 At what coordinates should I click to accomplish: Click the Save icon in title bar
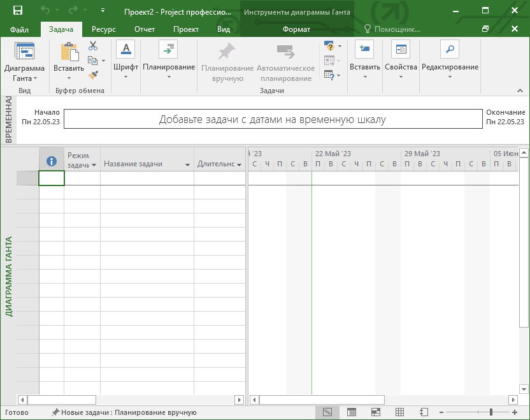pos(18,11)
